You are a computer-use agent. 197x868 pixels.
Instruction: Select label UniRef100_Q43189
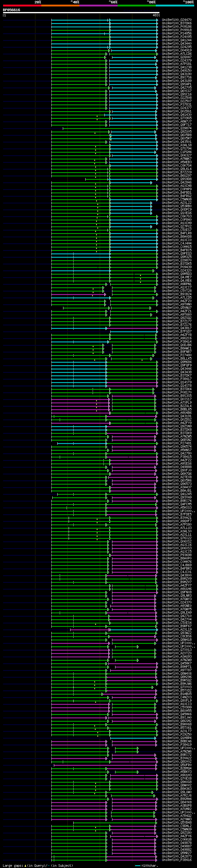[177, 81]
